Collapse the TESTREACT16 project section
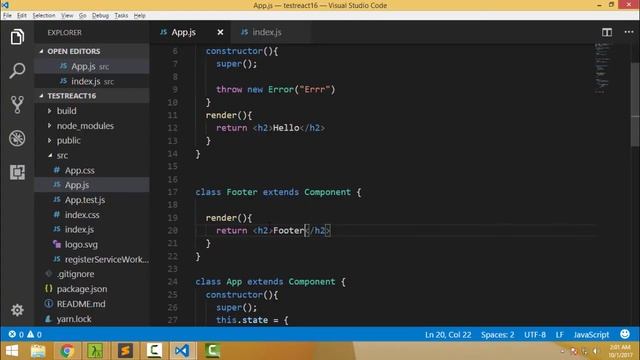This screenshot has height=360, width=640. point(41,96)
